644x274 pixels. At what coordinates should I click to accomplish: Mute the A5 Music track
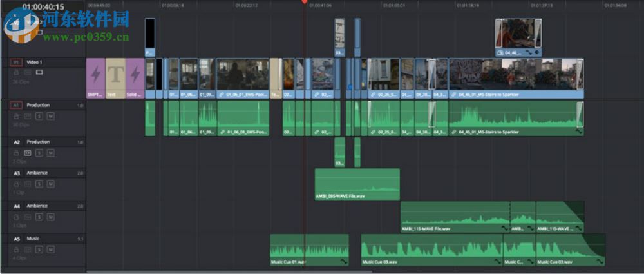50,250
